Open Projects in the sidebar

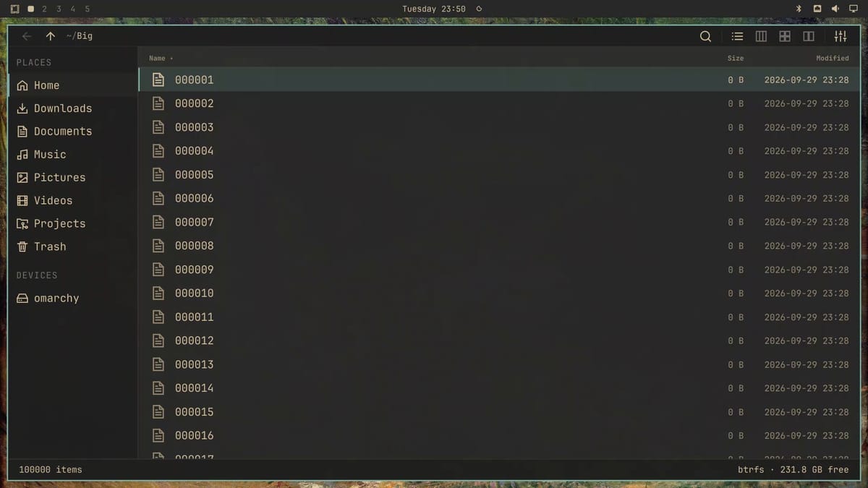pos(72,223)
